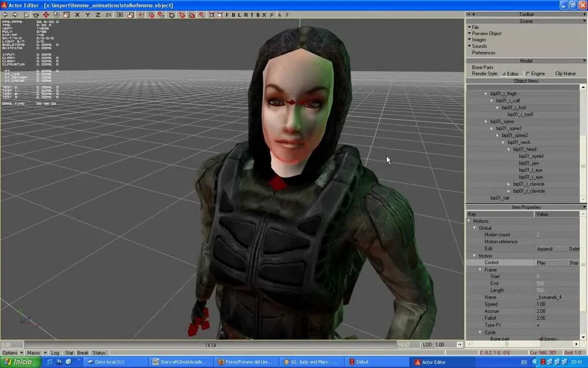Activate the red Move tool
The image size is (588, 368).
click(46, 15)
